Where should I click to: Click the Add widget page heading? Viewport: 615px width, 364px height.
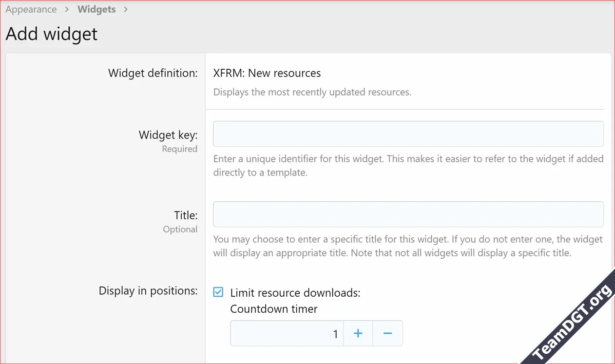coord(51,34)
